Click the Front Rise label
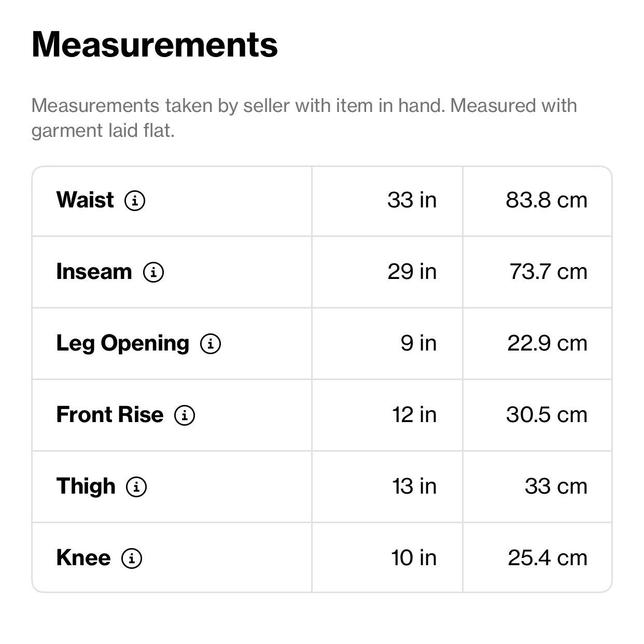Image resolution: width=644 pixels, height=644 pixels. (110, 415)
